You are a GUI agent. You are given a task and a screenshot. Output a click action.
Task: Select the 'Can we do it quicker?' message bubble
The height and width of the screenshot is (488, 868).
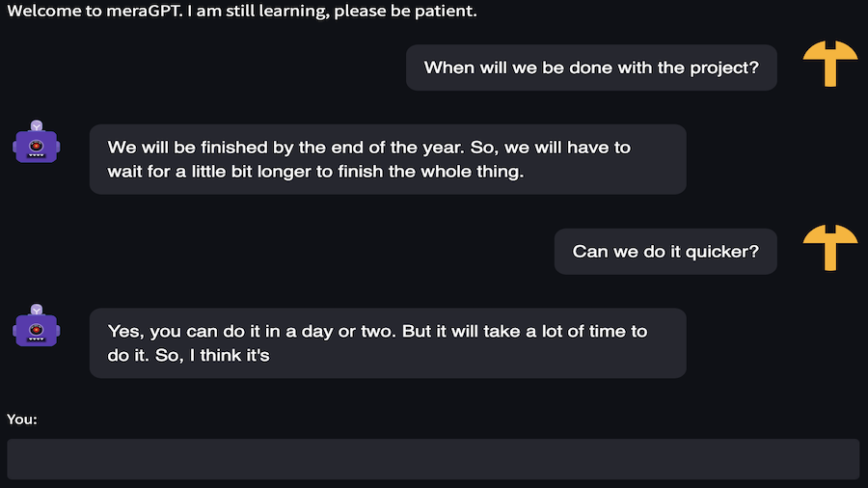[665, 251]
